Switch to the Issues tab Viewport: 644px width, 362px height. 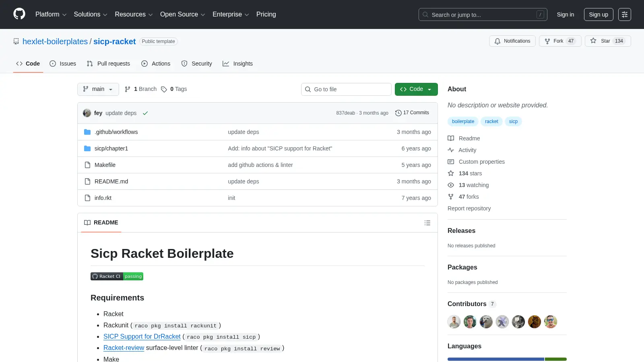pyautogui.click(x=63, y=64)
